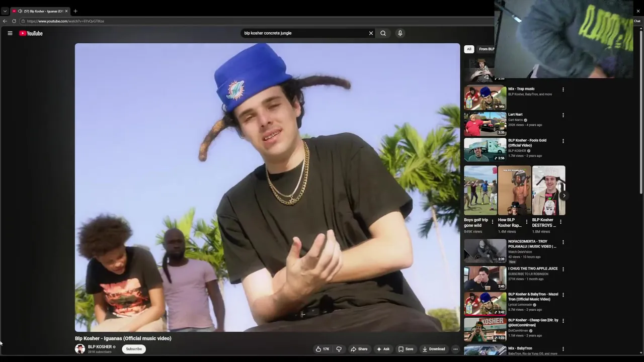Play the Boys golf trip gone wild short
Image resolution: width=644 pixels, height=362 pixels.
[480, 190]
